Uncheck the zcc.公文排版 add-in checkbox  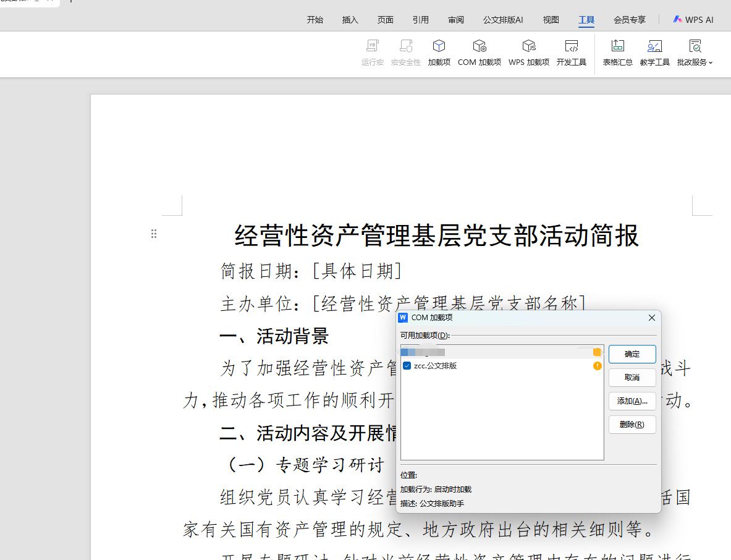point(407,366)
